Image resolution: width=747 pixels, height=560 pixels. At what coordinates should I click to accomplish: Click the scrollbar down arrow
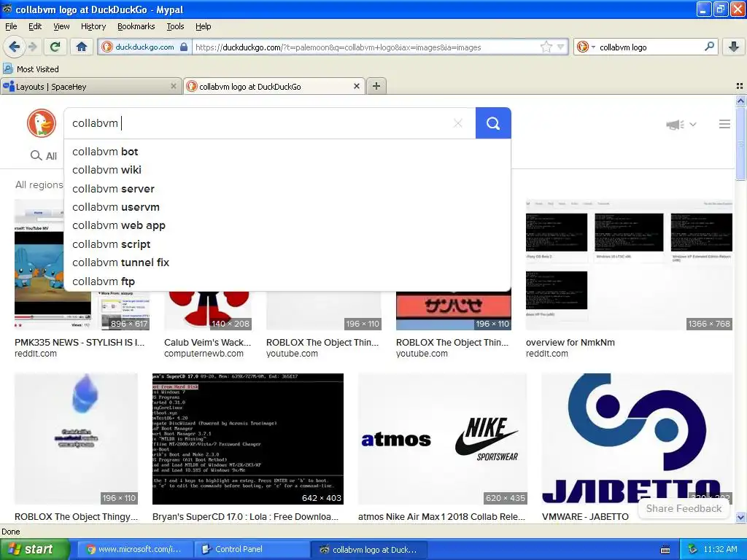tap(740, 517)
